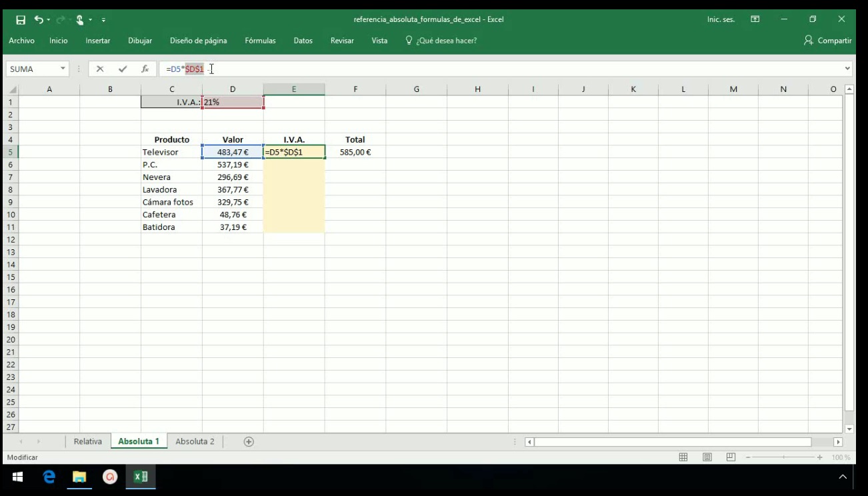This screenshot has height=496, width=868.
Task: Open the Diseño de página tab
Action: tap(198, 41)
